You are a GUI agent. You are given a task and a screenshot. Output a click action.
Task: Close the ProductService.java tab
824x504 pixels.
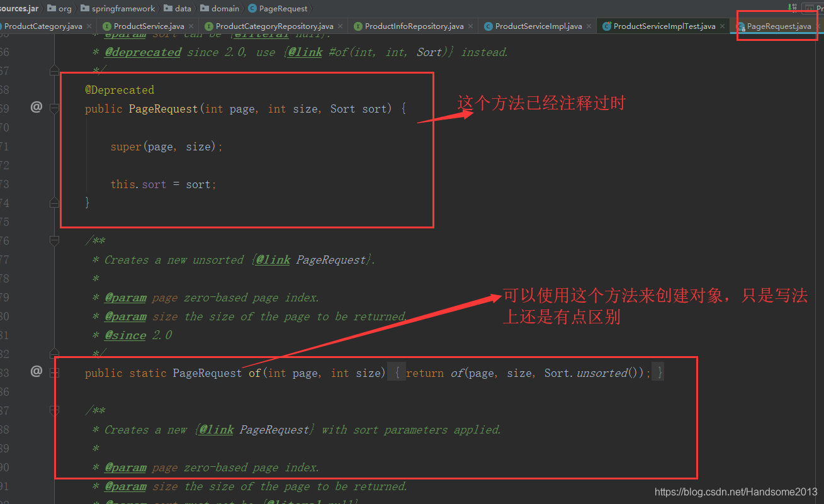click(x=191, y=26)
